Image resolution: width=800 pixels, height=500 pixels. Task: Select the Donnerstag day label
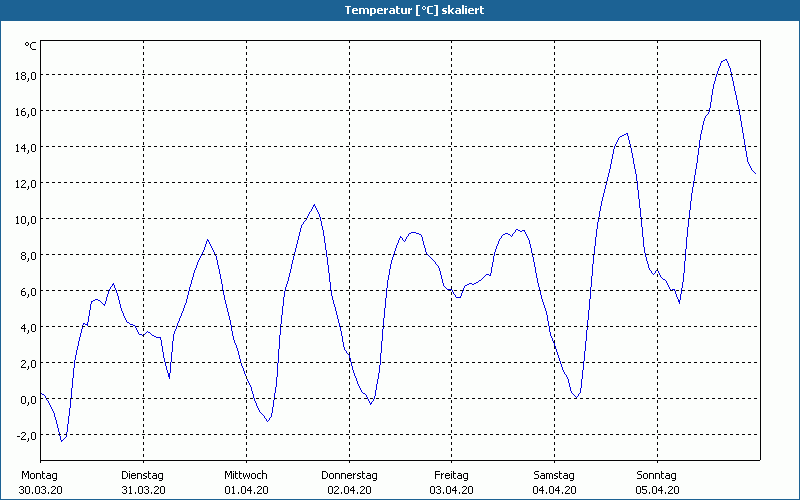coord(349,475)
